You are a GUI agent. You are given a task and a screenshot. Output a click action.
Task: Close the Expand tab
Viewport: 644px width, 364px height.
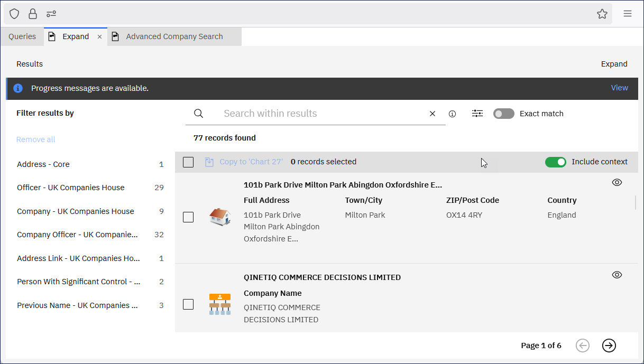coord(99,37)
